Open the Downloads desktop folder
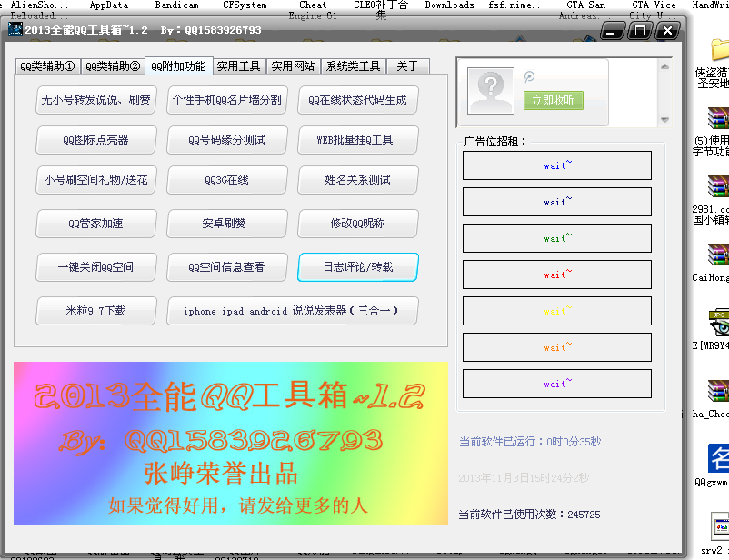This screenshot has height=560, width=729. pyautogui.click(x=449, y=5)
